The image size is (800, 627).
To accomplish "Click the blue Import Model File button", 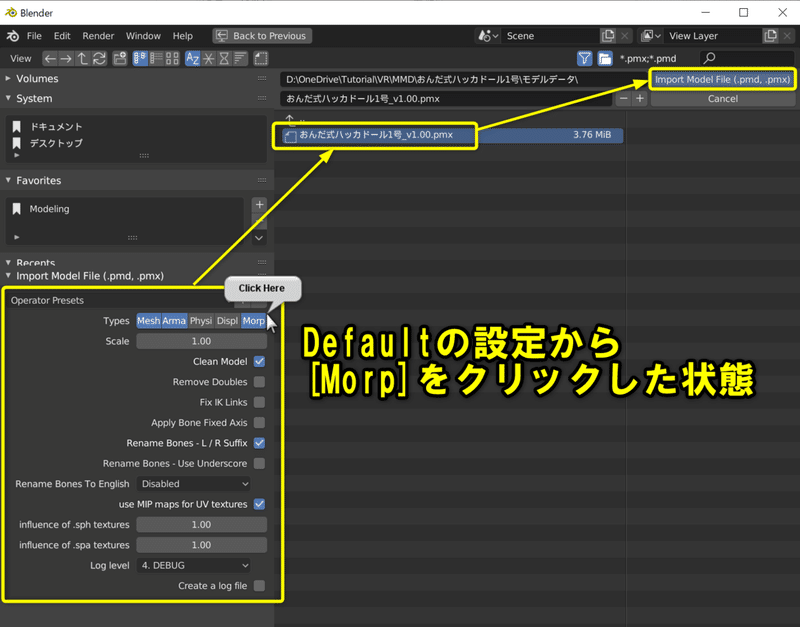I will 722,79.
